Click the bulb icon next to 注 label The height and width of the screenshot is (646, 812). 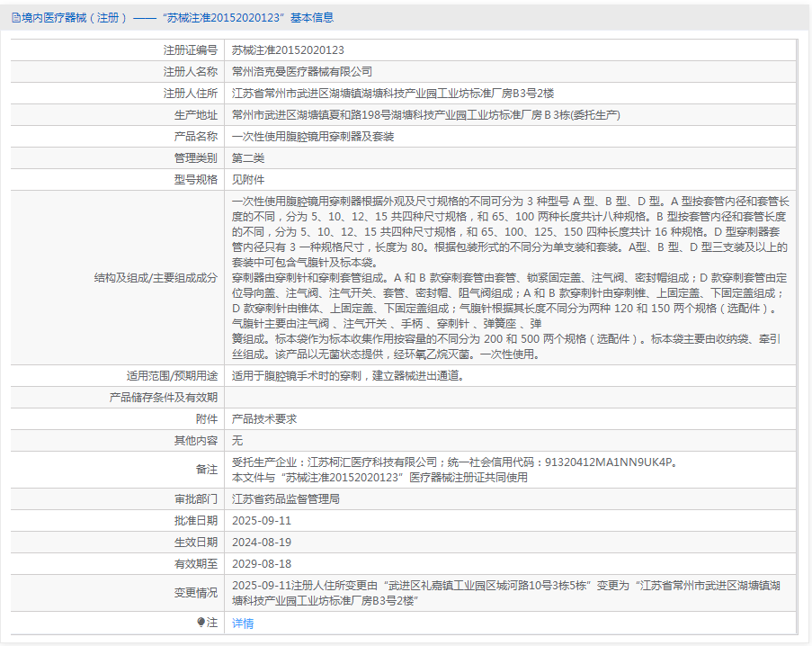coord(201,623)
